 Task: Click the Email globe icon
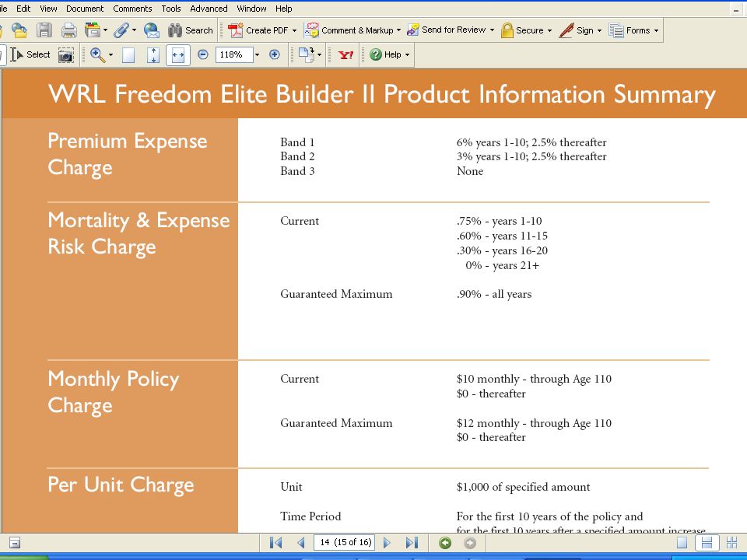[x=152, y=30]
